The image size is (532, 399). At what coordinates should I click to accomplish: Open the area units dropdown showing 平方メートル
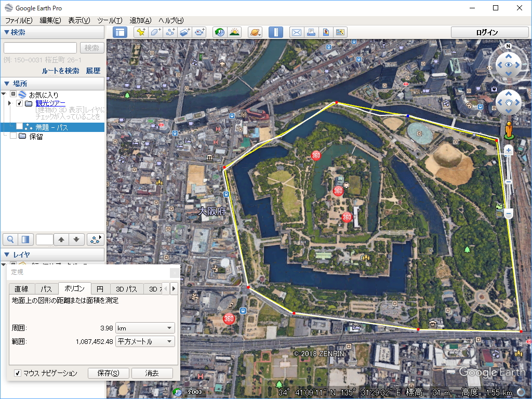169,341
